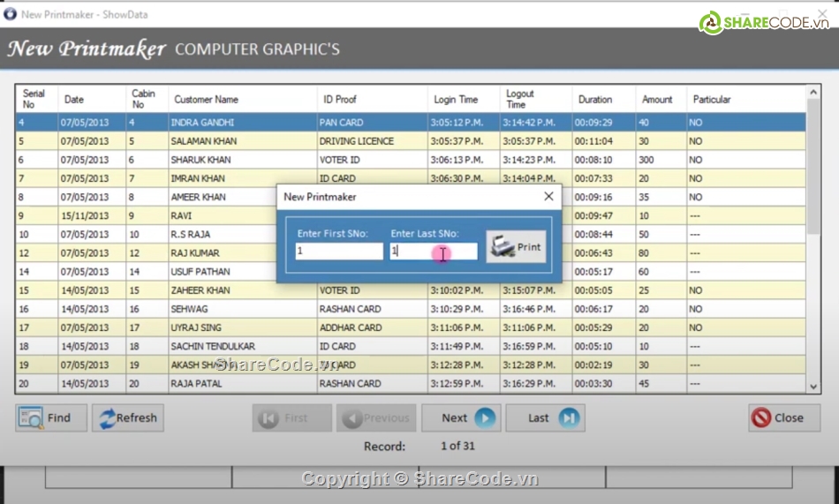Click the Refresh arrows icon
Viewport: 839px width, 504px height.
[106, 417]
